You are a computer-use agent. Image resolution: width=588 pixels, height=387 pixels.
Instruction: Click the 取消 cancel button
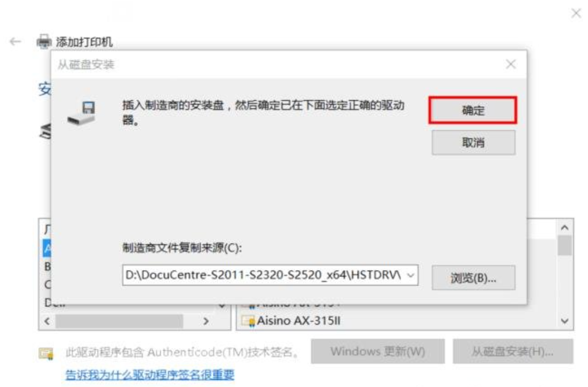[x=473, y=143]
